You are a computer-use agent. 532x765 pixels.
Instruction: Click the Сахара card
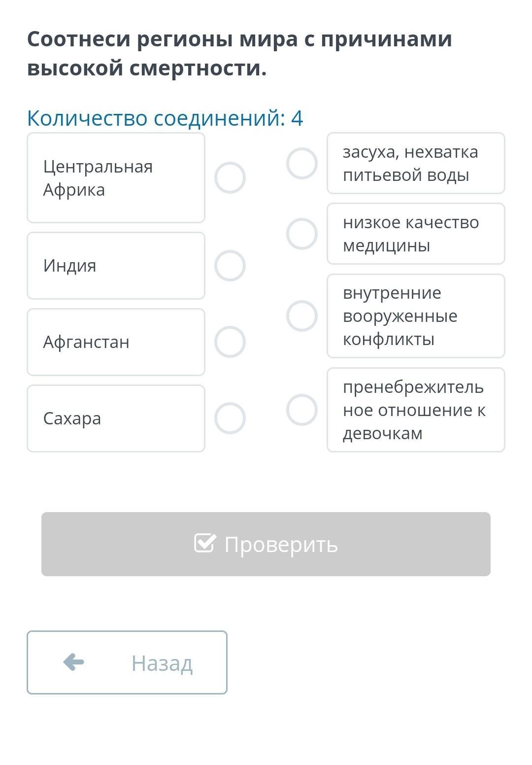point(116,418)
